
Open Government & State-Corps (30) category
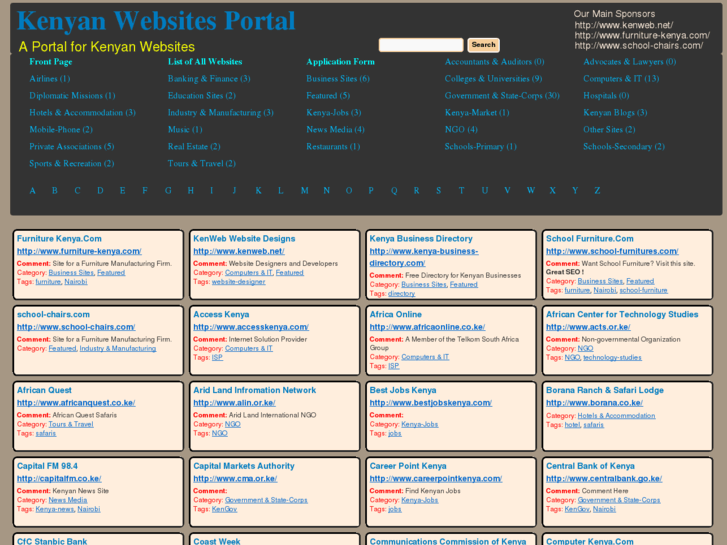[x=502, y=96]
